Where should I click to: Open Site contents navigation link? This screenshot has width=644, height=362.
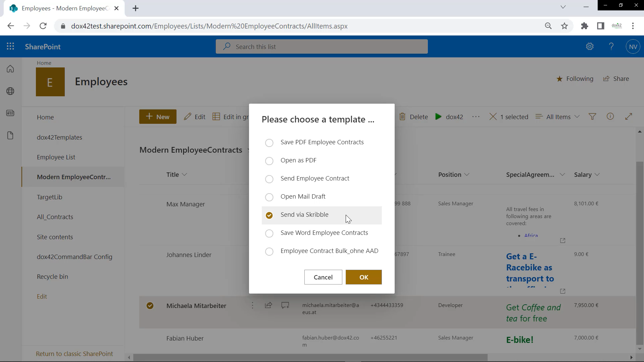pos(55,237)
